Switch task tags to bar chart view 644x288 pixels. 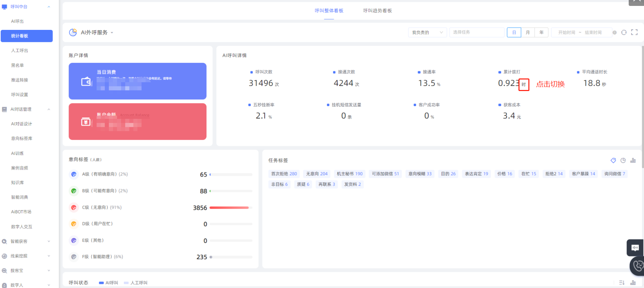[633, 161]
